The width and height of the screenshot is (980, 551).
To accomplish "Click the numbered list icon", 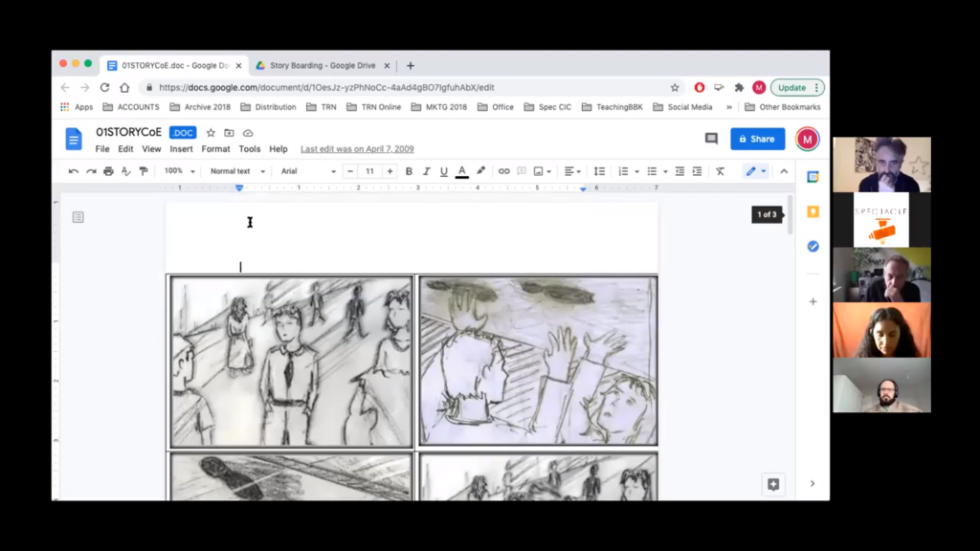I will coord(623,171).
